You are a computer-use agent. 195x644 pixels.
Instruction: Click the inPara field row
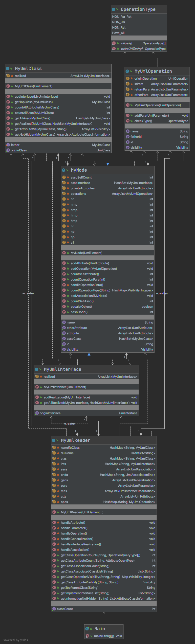[x=157, y=84]
